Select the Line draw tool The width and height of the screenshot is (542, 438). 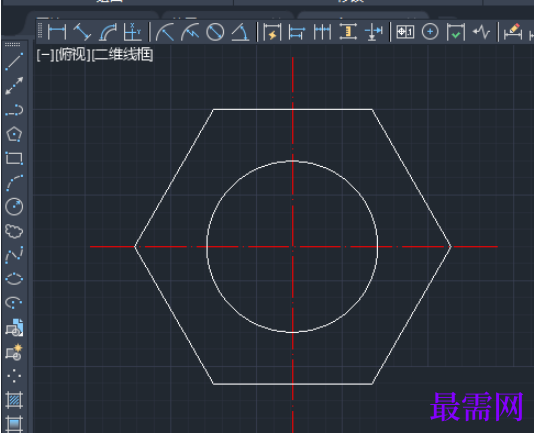point(14,62)
